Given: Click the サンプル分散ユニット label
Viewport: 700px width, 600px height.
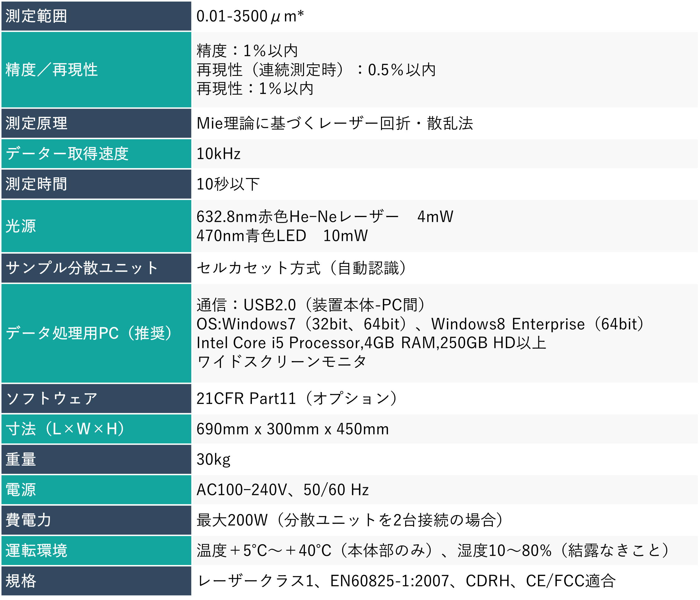Looking at the screenshot, I should [82, 268].
